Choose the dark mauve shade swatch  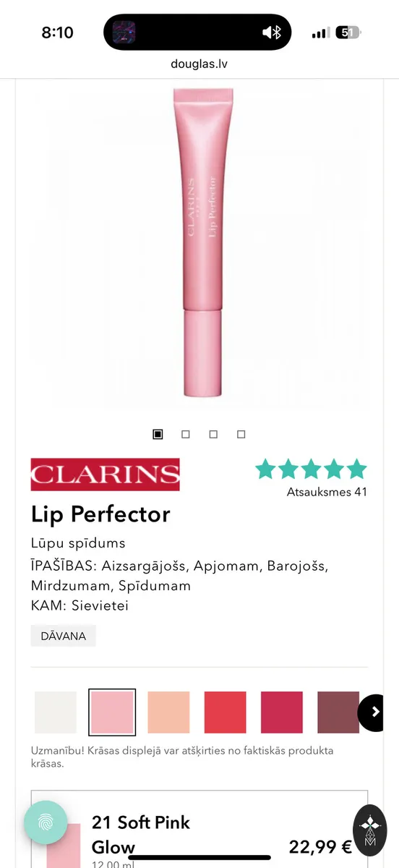click(338, 712)
